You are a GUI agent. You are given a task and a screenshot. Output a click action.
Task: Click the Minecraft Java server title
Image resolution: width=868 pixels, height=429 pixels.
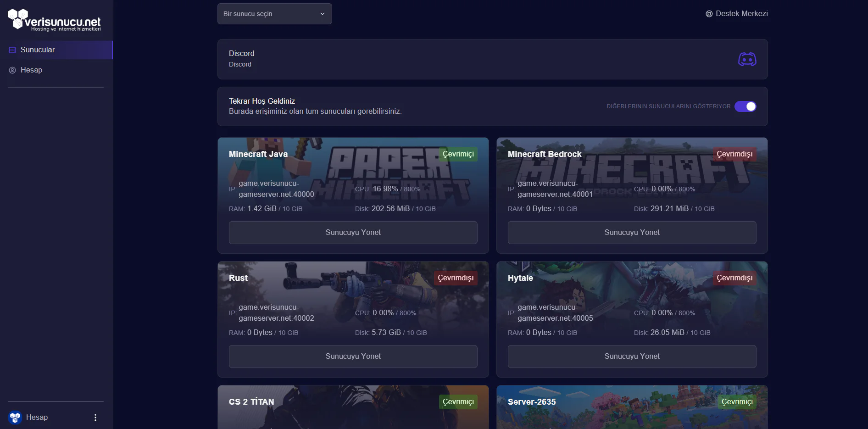click(x=258, y=154)
